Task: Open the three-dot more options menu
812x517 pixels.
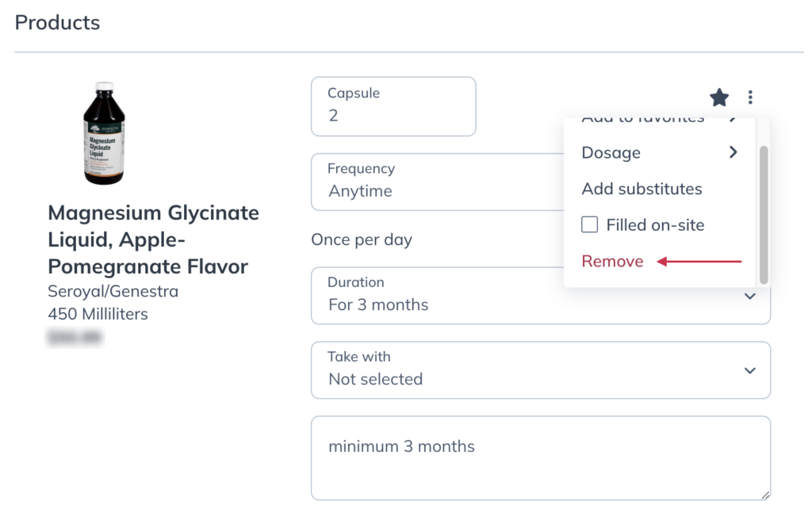Action: tap(750, 98)
